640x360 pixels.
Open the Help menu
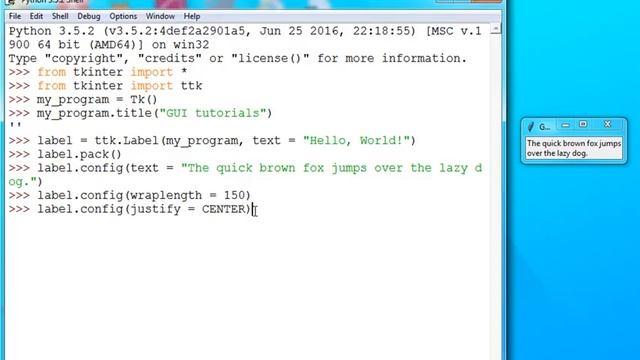pos(191,16)
